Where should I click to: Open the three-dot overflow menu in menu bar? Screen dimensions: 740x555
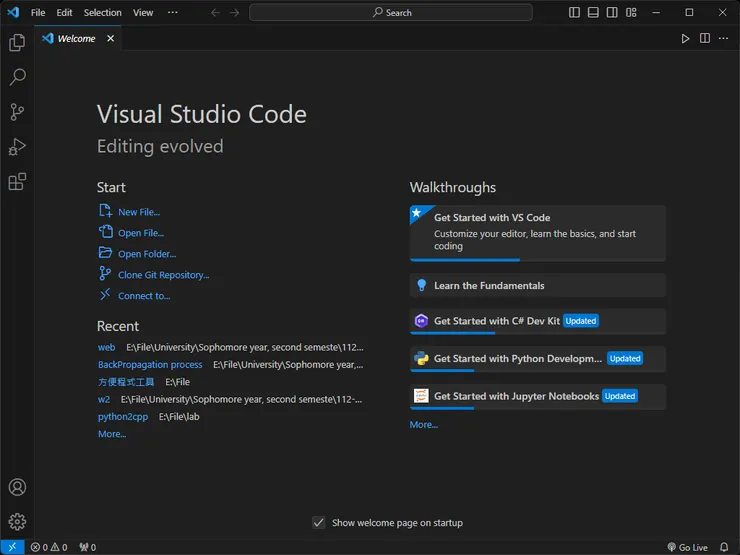coord(172,13)
